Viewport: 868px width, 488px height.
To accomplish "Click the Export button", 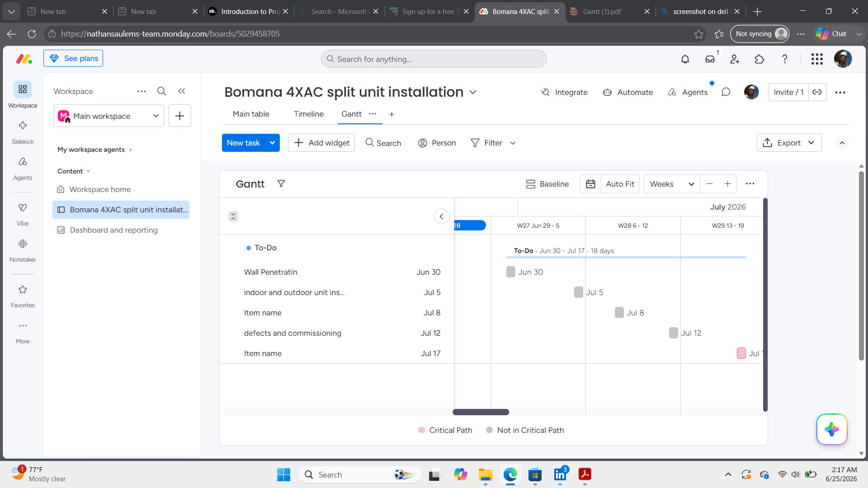I will pos(789,143).
